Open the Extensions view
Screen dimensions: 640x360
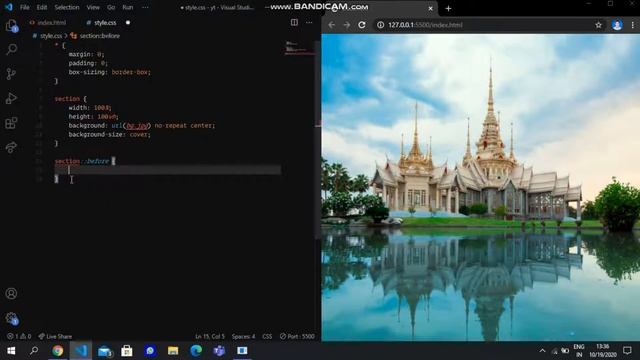click(x=11, y=123)
